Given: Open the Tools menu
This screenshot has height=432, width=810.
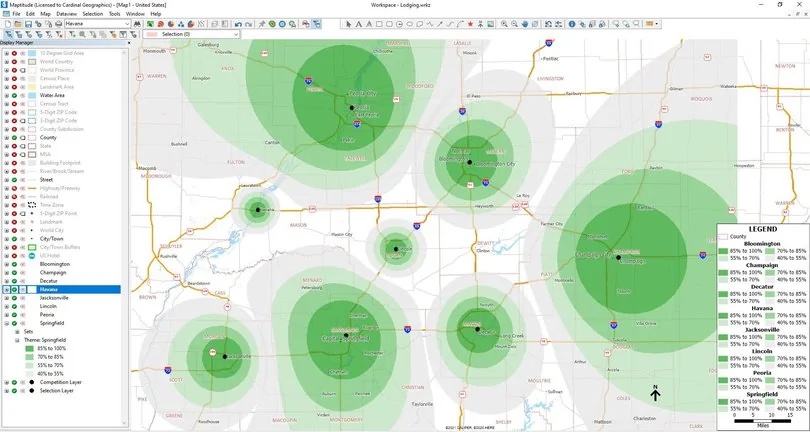Looking at the screenshot, I should 114,13.
